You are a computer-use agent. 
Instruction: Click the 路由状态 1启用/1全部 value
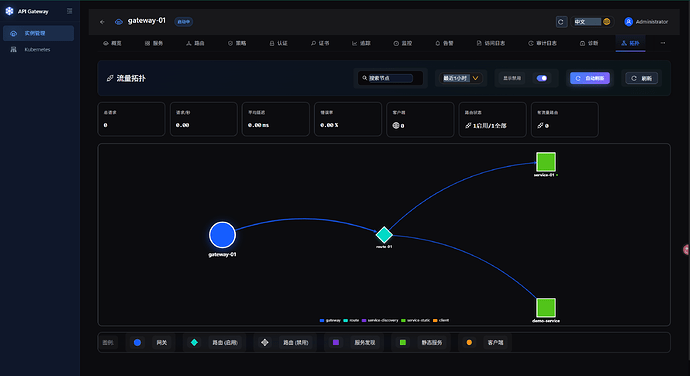[489, 125]
